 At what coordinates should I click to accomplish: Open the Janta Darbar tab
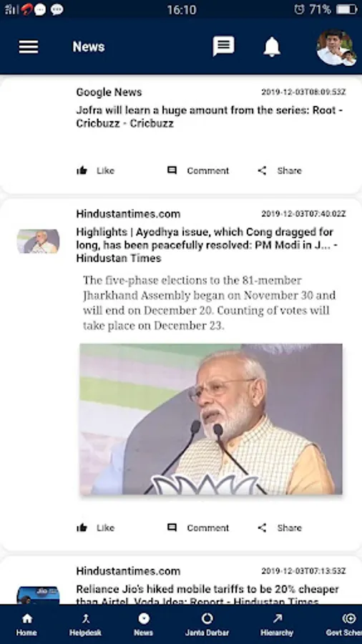207,625
